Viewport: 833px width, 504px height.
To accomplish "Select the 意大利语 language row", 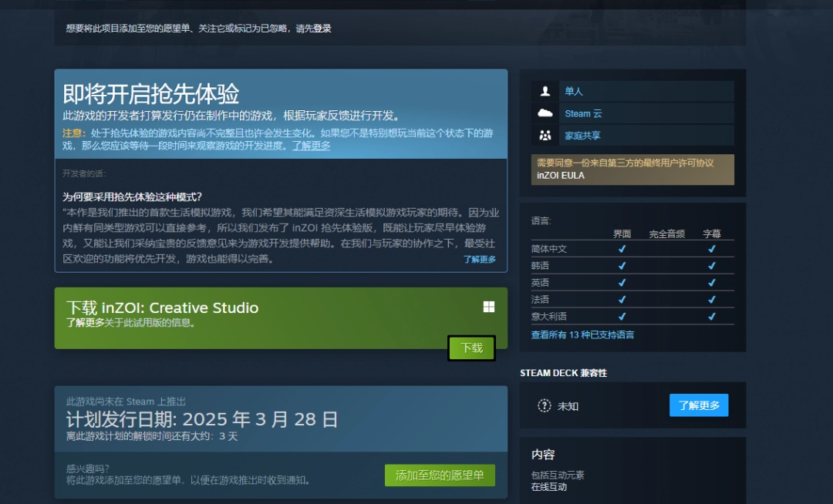I will point(632,317).
